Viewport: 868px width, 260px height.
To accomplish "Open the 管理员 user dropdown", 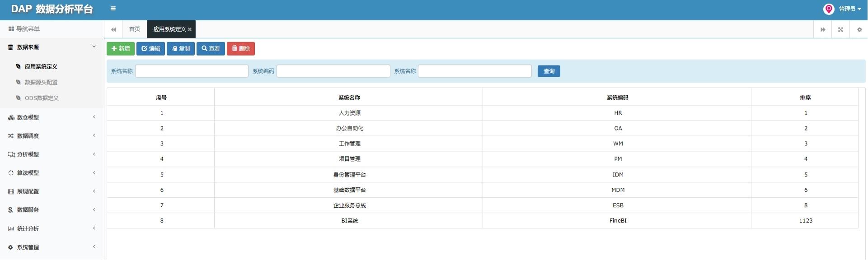I will (x=849, y=9).
